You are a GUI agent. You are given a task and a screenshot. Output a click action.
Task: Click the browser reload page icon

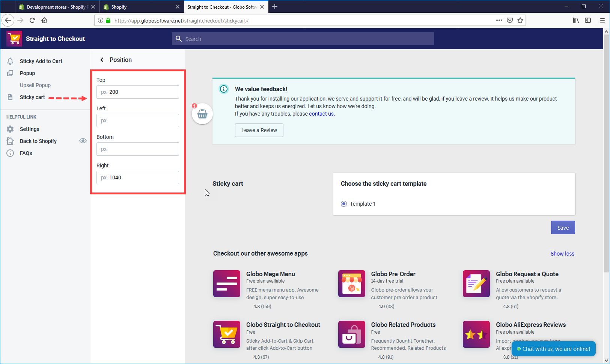[x=32, y=21]
